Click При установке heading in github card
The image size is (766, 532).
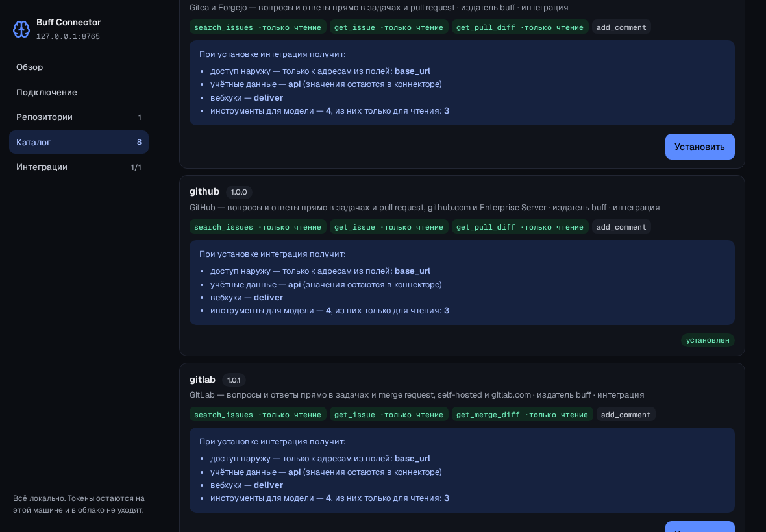[x=272, y=254]
